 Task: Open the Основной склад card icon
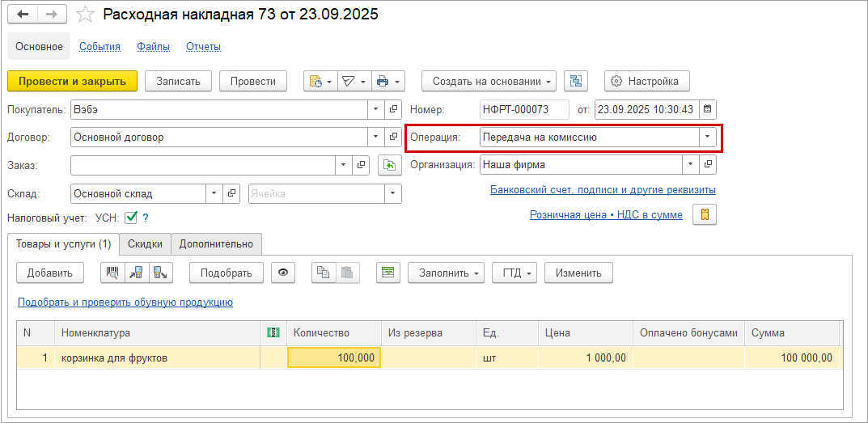point(231,194)
